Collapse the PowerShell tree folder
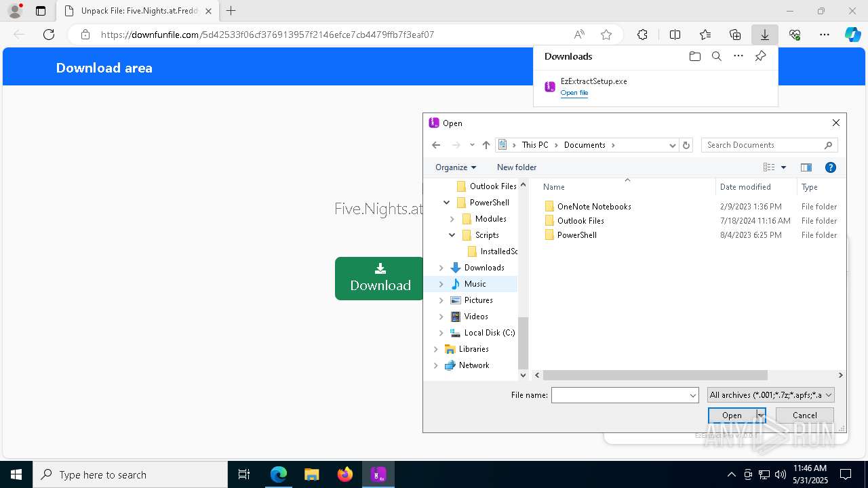 pyautogui.click(x=447, y=203)
